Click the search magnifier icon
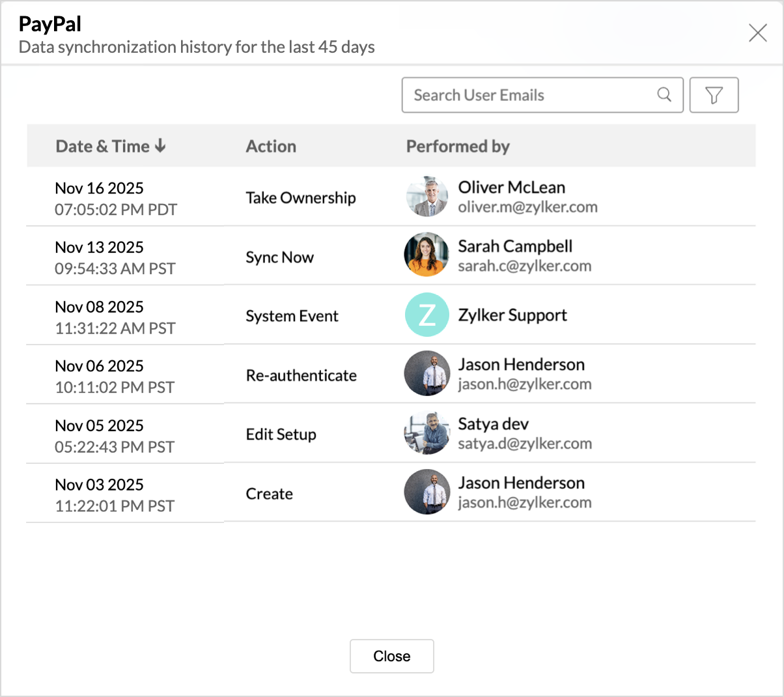Screen dimensions: 784x697 coord(664,95)
